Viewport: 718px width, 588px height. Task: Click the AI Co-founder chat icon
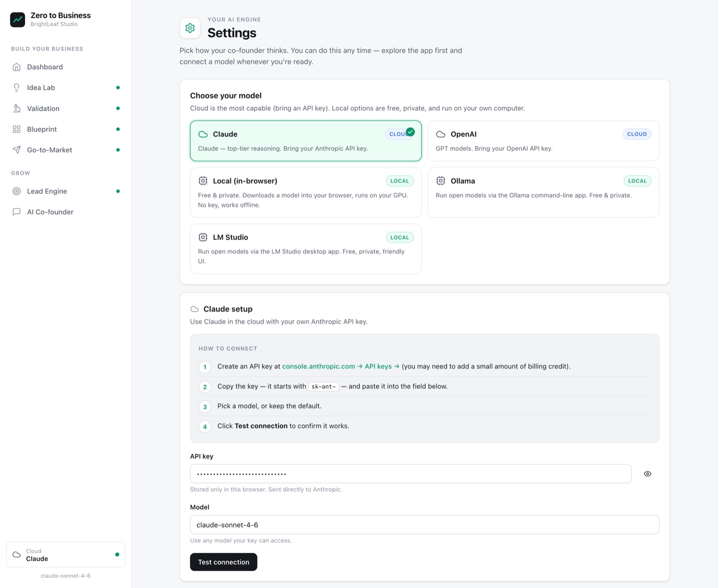(x=16, y=212)
